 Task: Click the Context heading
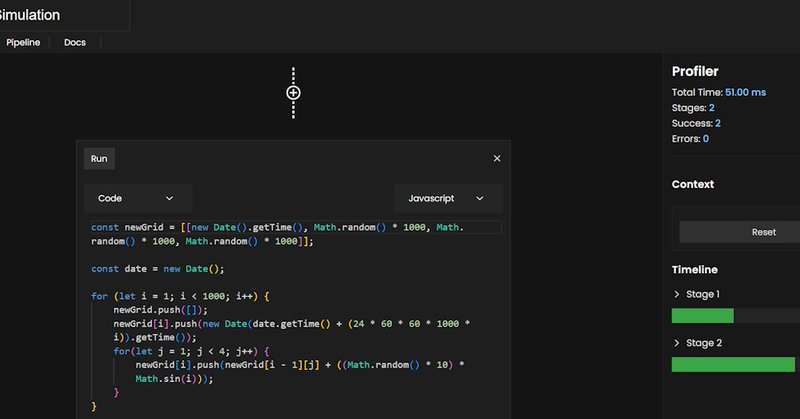692,184
